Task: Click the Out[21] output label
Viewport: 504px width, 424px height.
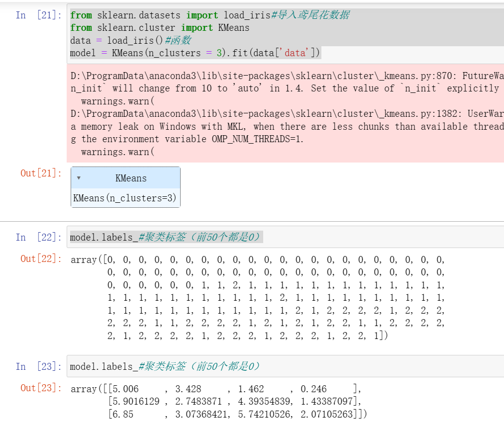Action: click(41, 173)
